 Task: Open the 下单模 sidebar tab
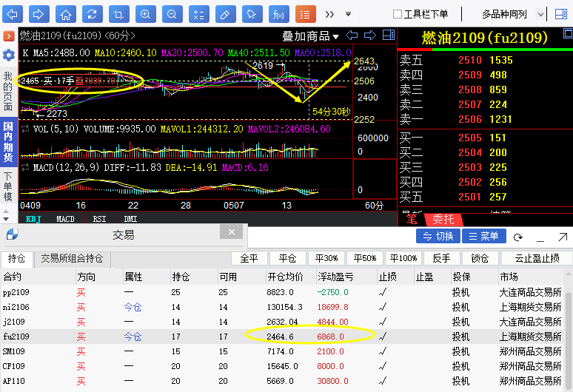click(8, 187)
